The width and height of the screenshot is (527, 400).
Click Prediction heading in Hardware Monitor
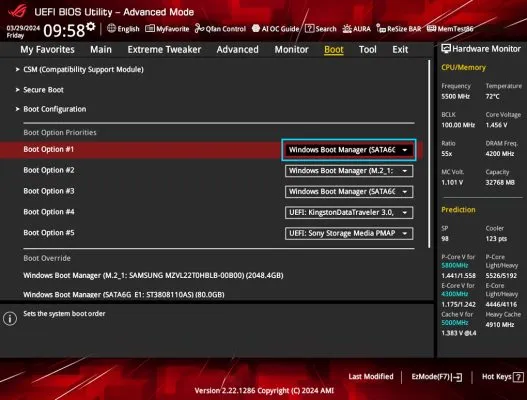point(458,210)
